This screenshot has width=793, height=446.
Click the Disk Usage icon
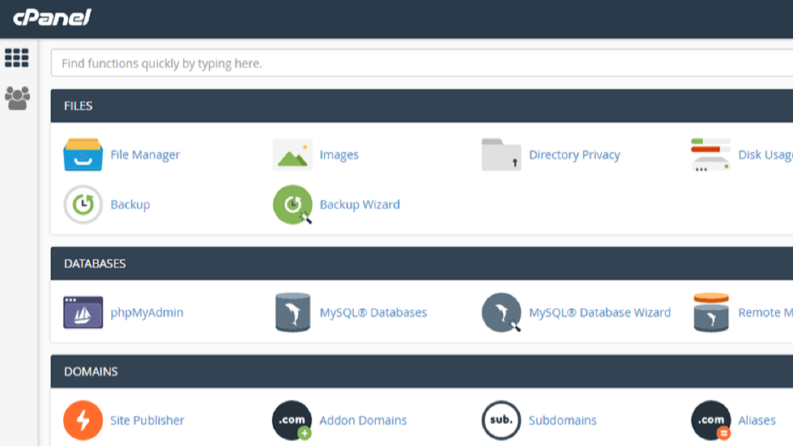[711, 155]
